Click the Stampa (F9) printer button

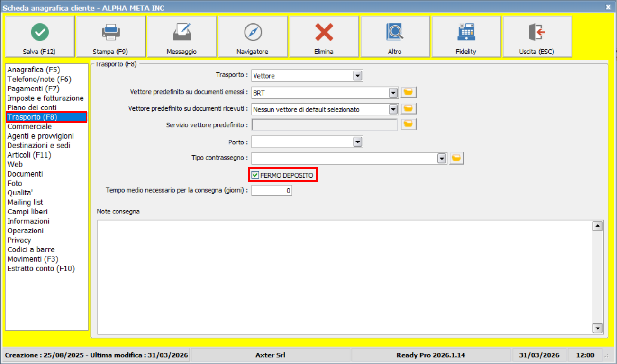pyautogui.click(x=111, y=37)
